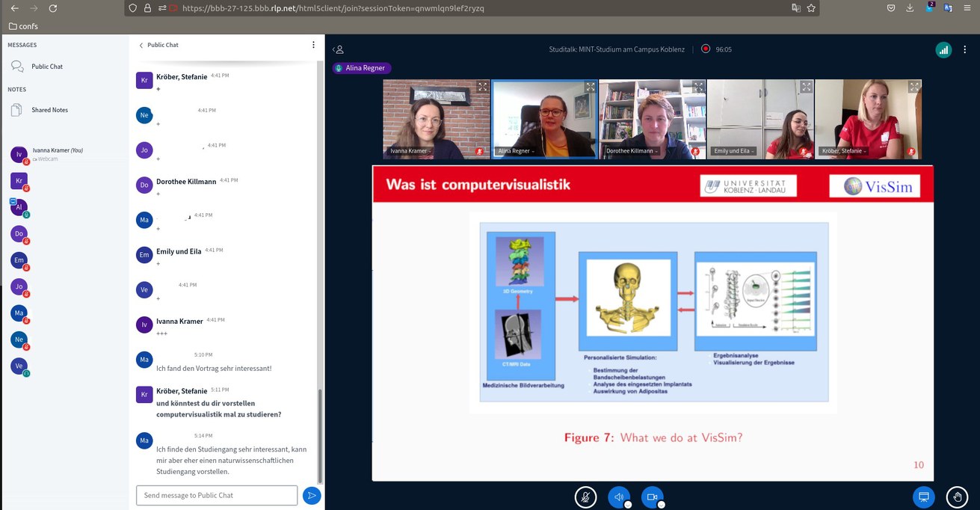Viewport: 980px width, 510px height.
Task: Fullscreen the Emily und Eila webcam
Action: pyautogui.click(x=806, y=87)
